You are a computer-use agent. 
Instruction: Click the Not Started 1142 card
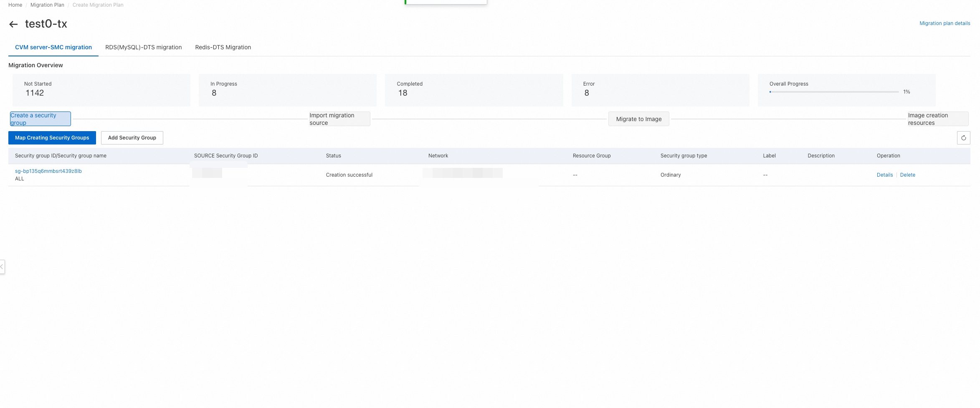(101, 90)
